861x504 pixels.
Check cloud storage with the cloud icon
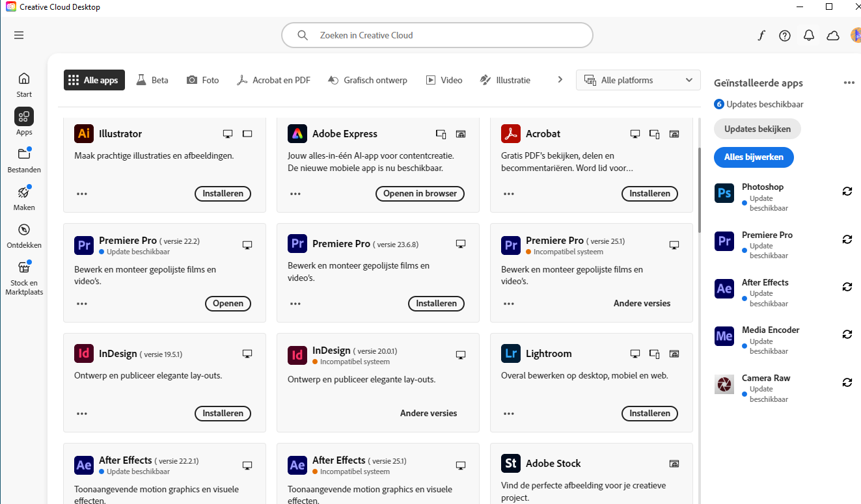(x=832, y=35)
